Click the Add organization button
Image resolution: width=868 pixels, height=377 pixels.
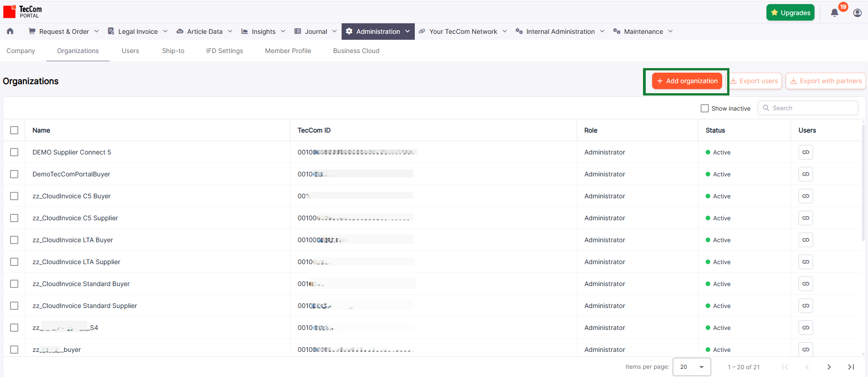click(687, 81)
